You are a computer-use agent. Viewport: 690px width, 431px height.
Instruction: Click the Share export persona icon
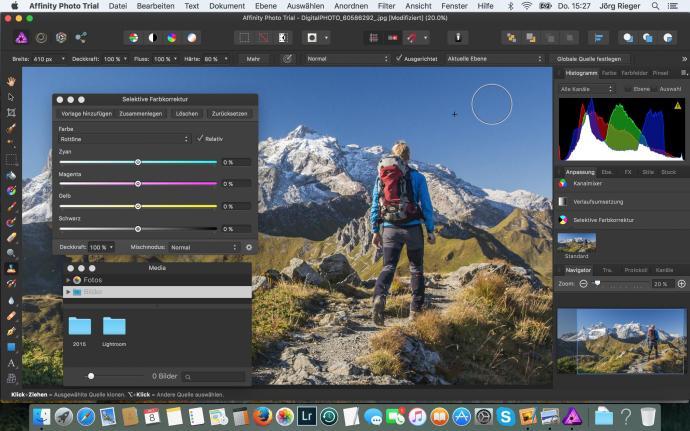coord(81,38)
